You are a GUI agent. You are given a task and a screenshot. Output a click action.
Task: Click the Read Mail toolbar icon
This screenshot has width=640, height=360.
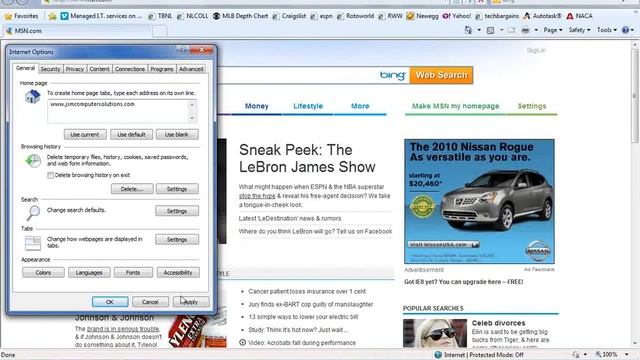coord(511,30)
